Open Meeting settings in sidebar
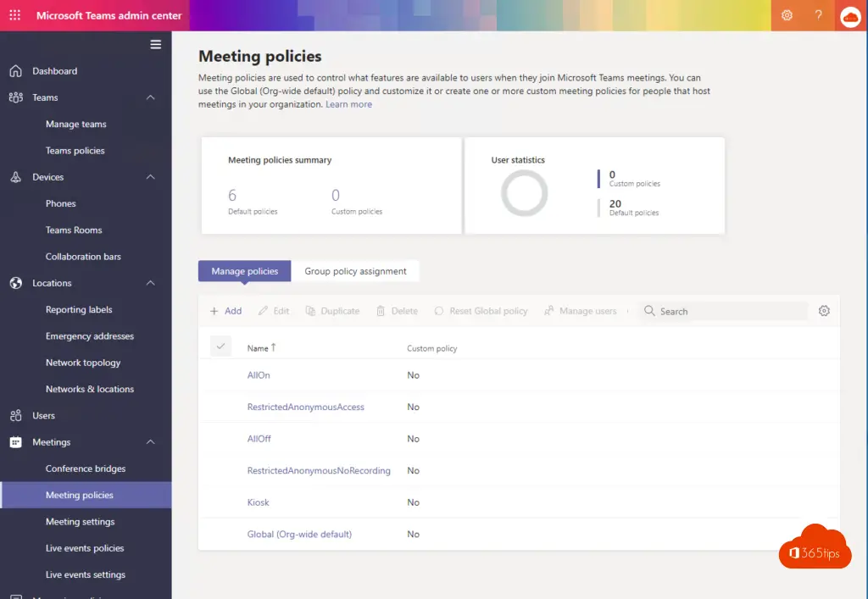 click(80, 522)
